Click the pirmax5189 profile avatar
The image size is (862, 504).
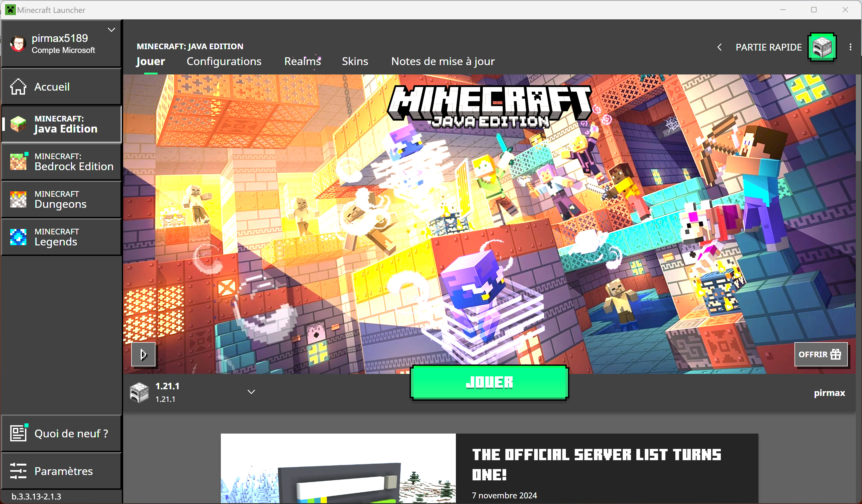(x=18, y=44)
